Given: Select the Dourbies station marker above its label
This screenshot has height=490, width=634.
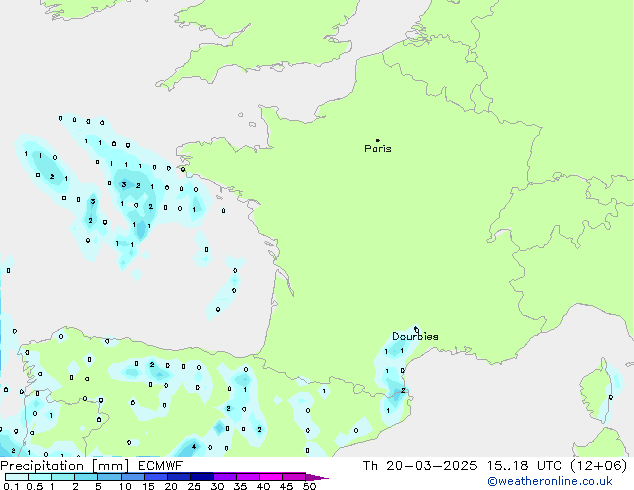Looking at the screenshot, I should [x=416, y=329].
